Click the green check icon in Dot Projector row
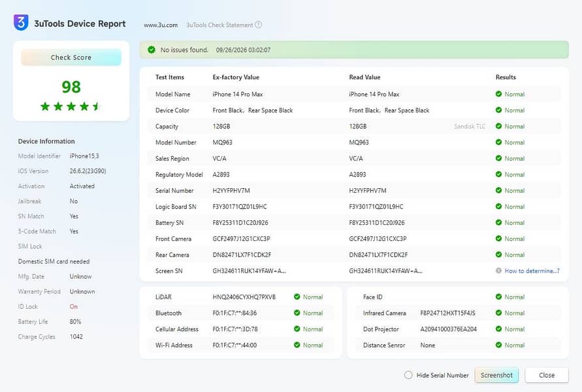 tap(498, 329)
